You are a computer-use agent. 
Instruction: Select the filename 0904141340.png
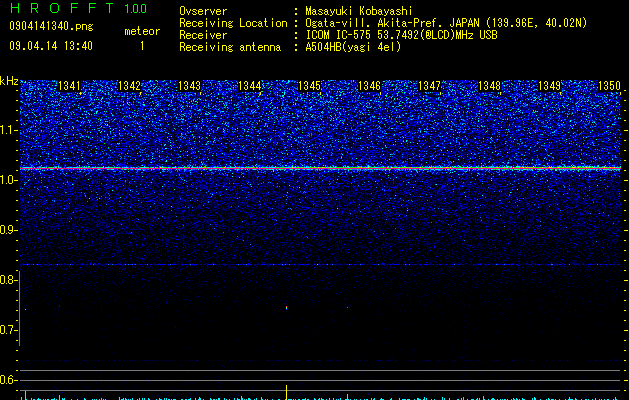coord(51,26)
